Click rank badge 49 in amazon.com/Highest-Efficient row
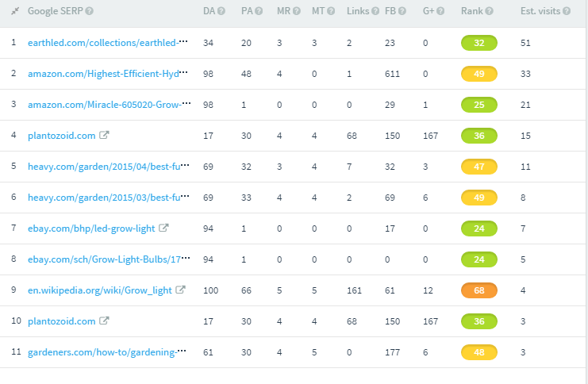The width and height of the screenshot is (588, 384). tap(478, 74)
